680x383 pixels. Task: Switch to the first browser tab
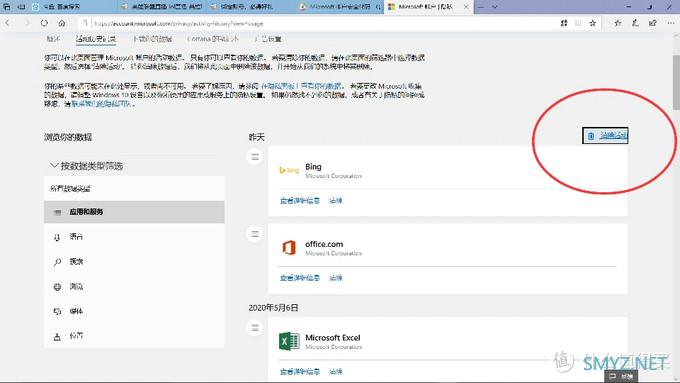pos(74,7)
